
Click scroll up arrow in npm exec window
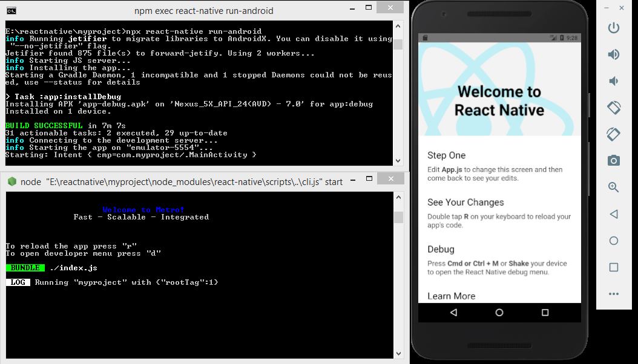(x=398, y=27)
